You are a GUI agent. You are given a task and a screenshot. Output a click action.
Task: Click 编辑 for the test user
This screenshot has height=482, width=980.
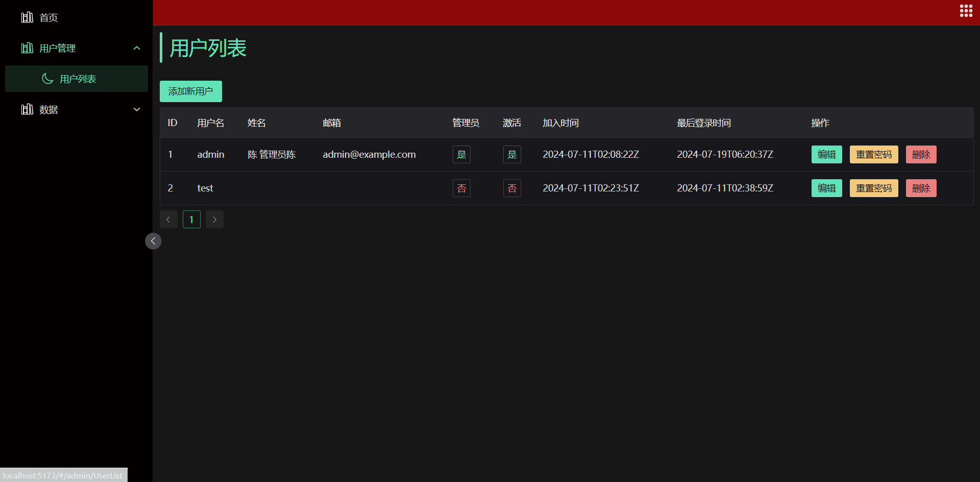[x=827, y=188]
